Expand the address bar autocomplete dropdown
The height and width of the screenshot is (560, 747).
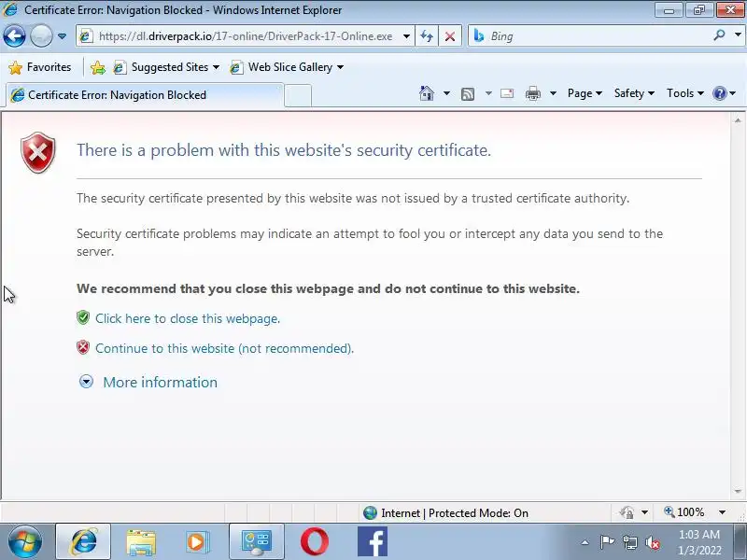point(406,36)
